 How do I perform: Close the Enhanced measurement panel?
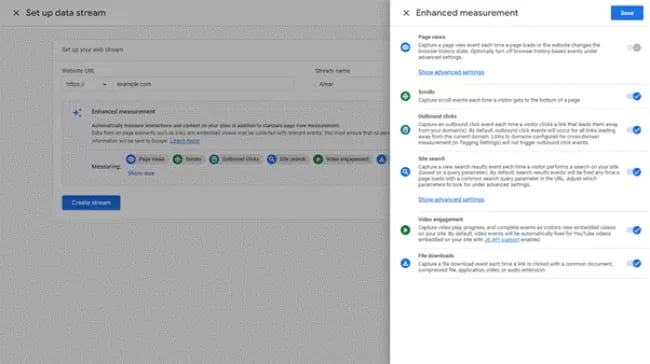tap(406, 13)
